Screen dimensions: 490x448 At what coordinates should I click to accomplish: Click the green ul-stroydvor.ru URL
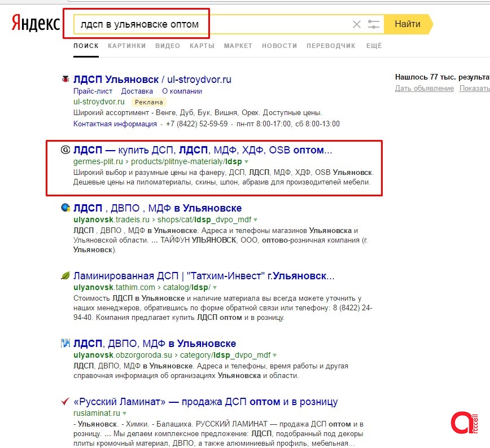[x=99, y=102]
